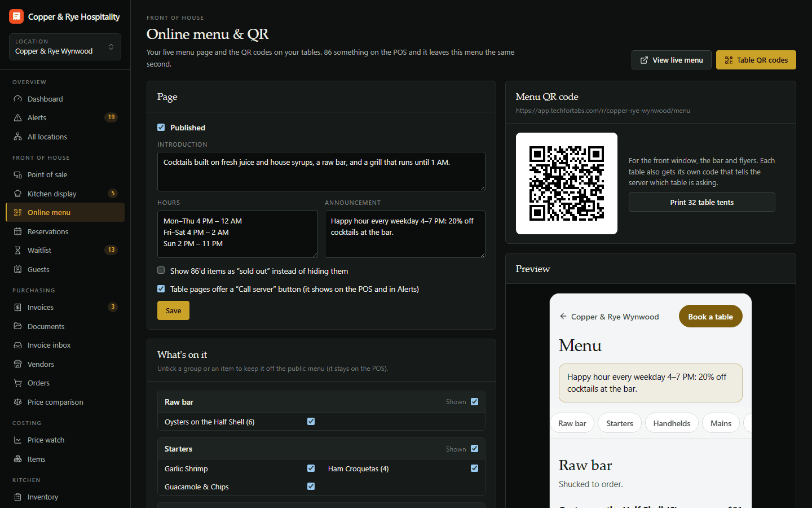Screen dimensions: 812x508
Task: Click the All locations icon
Action: 17,137
